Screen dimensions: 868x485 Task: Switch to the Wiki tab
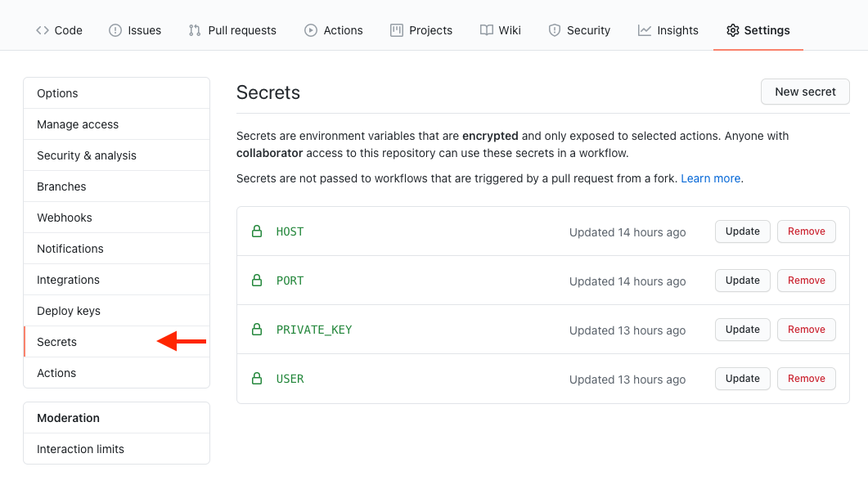point(500,30)
